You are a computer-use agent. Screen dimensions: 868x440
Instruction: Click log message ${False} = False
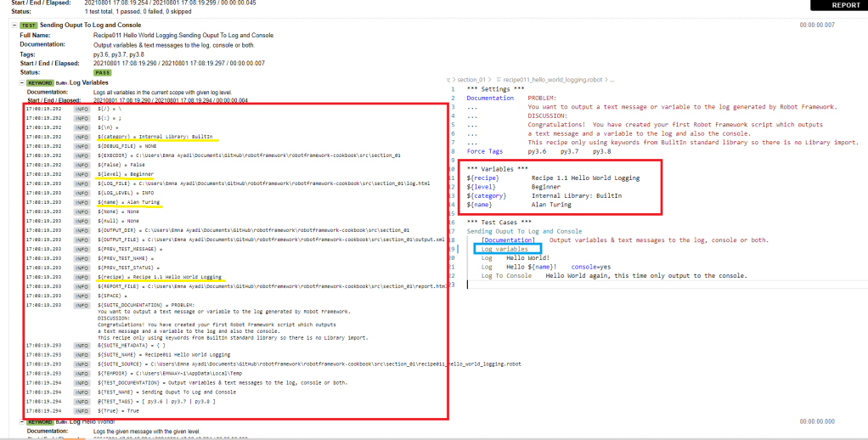121,165
